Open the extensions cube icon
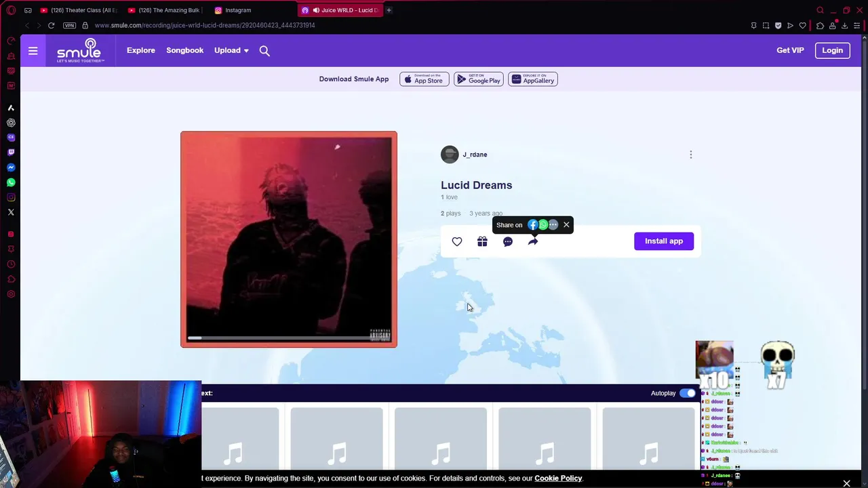 coord(820,25)
